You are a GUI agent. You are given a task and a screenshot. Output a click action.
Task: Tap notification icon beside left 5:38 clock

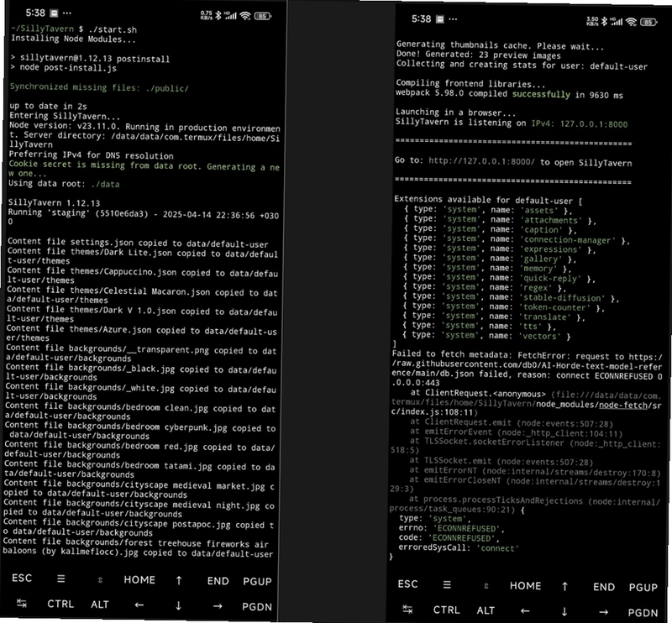click(x=54, y=13)
